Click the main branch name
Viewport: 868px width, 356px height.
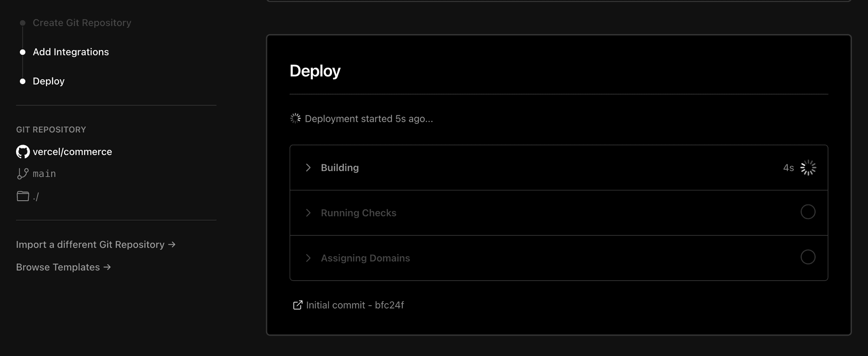(44, 174)
